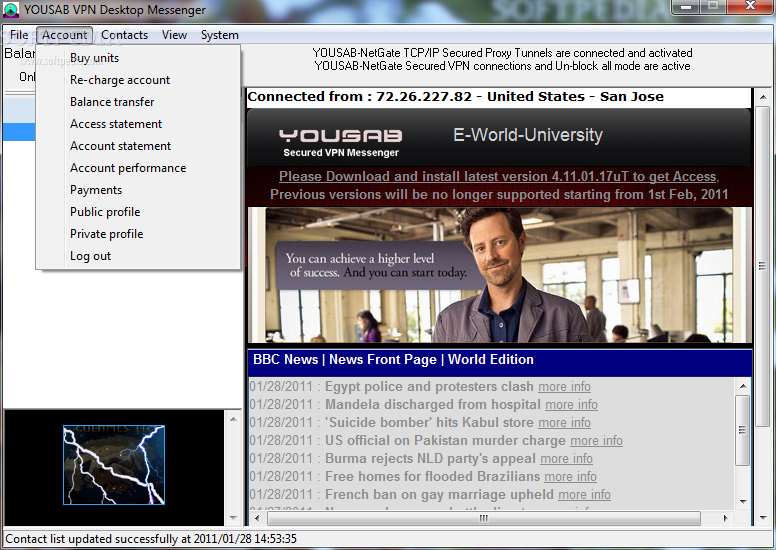This screenshot has height=550, width=776.
Task: Click avatar panel scroll down arrow
Action: [233, 518]
